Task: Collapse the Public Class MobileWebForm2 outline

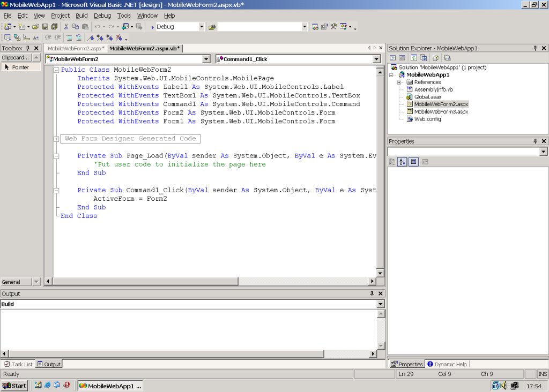Action: click(56, 70)
